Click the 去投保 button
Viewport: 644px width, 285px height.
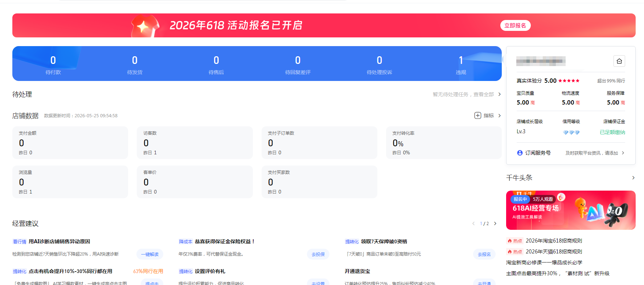pos(318,254)
